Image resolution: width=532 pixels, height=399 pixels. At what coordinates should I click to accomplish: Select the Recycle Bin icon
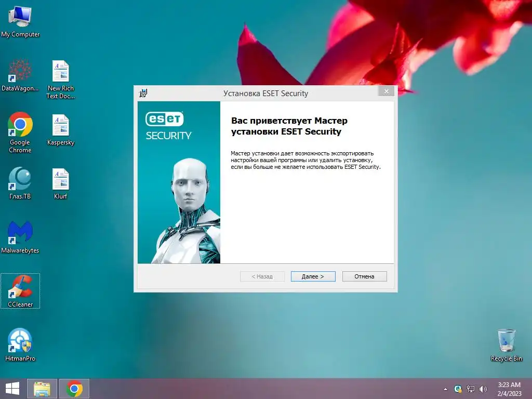(506, 345)
